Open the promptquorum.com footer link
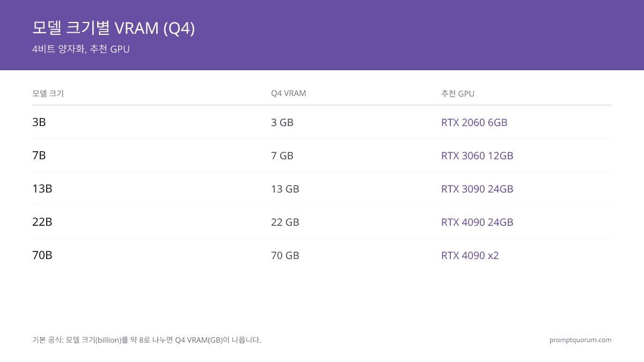The image size is (644, 362). click(x=580, y=340)
